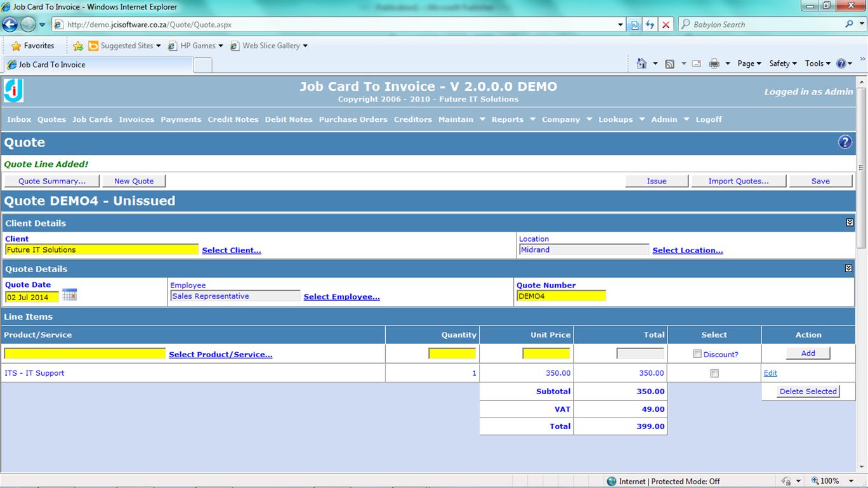Click the blue help question mark icon
The height and width of the screenshot is (488, 868).
[x=845, y=142]
